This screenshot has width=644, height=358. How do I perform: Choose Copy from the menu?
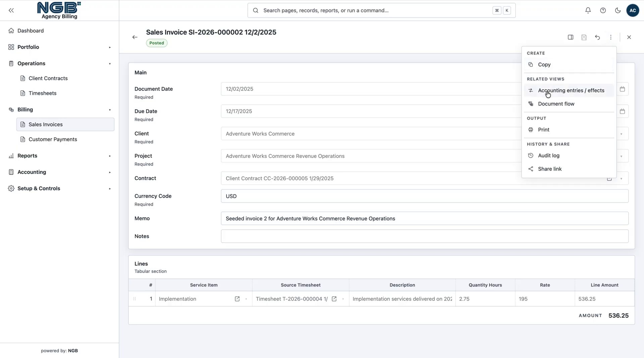pyautogui.click(x=569, y=65)
